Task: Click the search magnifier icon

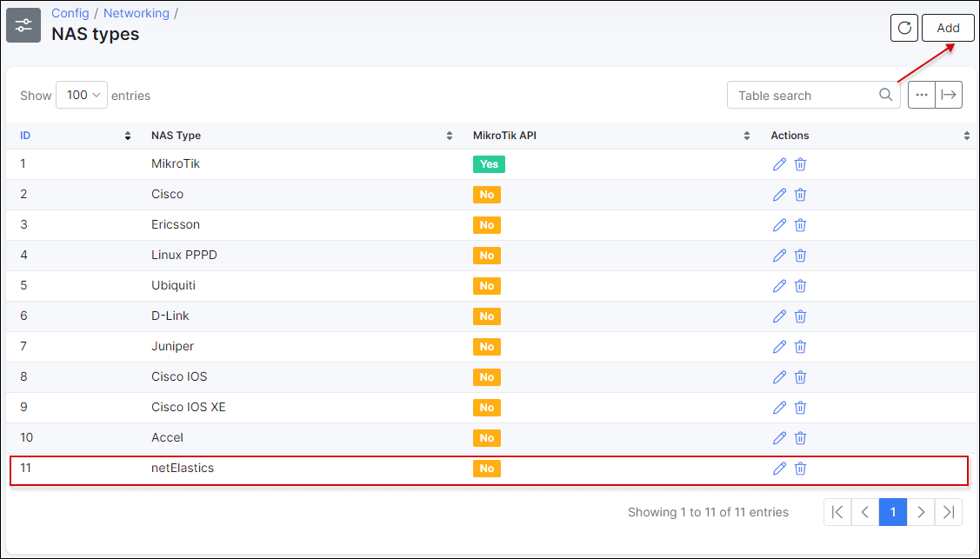Action: pos(885,95)
